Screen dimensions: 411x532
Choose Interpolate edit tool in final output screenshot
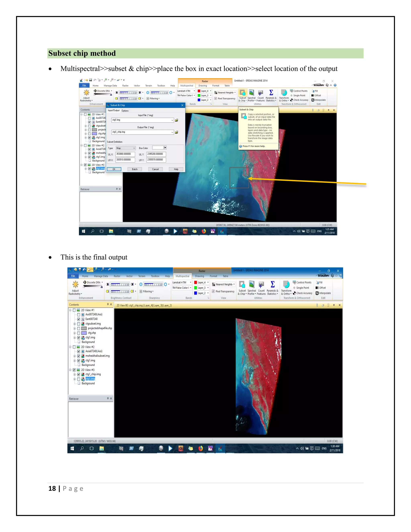coord(323,293)
